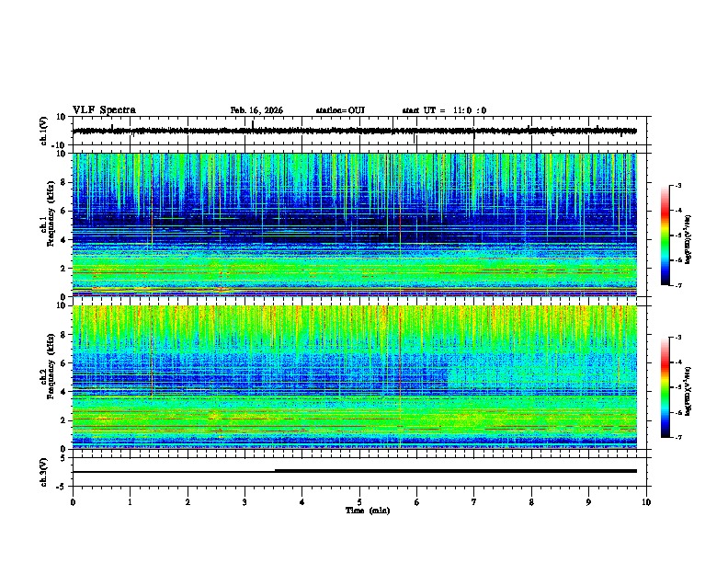This screenshot has height=563, width=728.
Task: Click the "4" tick on the time axis
Action: [x=302, y=502]
